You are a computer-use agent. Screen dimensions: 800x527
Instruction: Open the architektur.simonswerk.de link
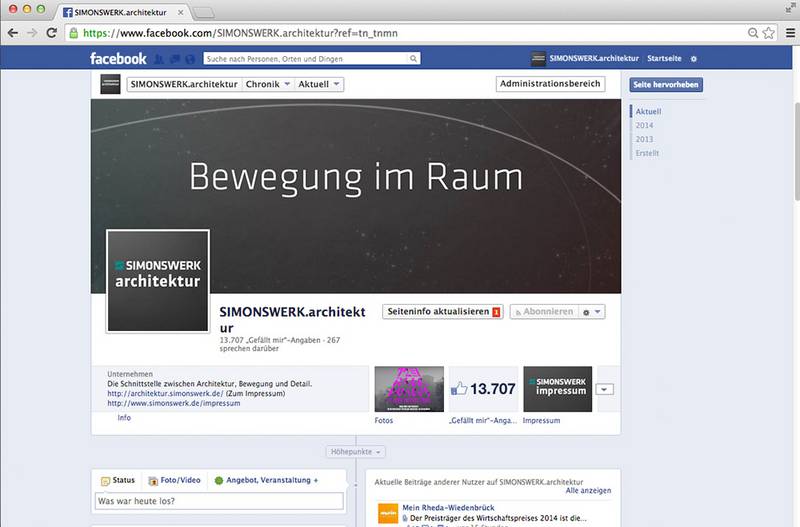[x=165, y=394]
